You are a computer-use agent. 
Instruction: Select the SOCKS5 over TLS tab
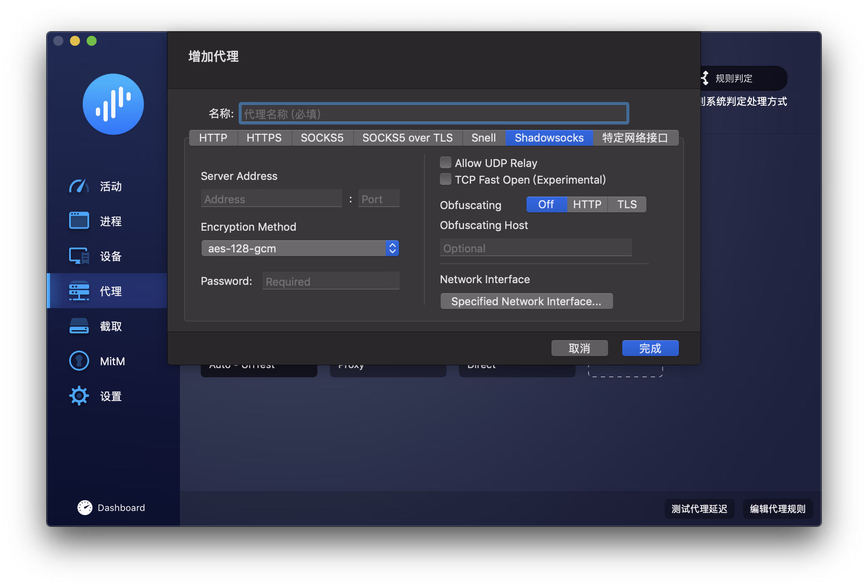click(x=407, y=138)
